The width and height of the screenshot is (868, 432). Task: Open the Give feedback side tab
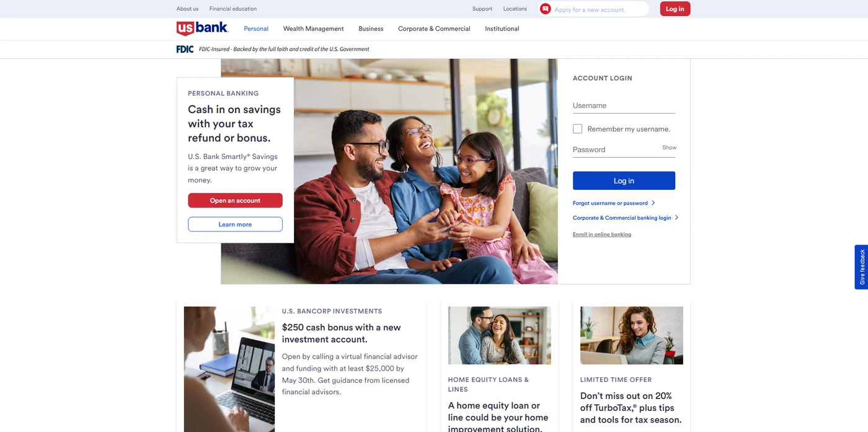click(x=861, y=267)
